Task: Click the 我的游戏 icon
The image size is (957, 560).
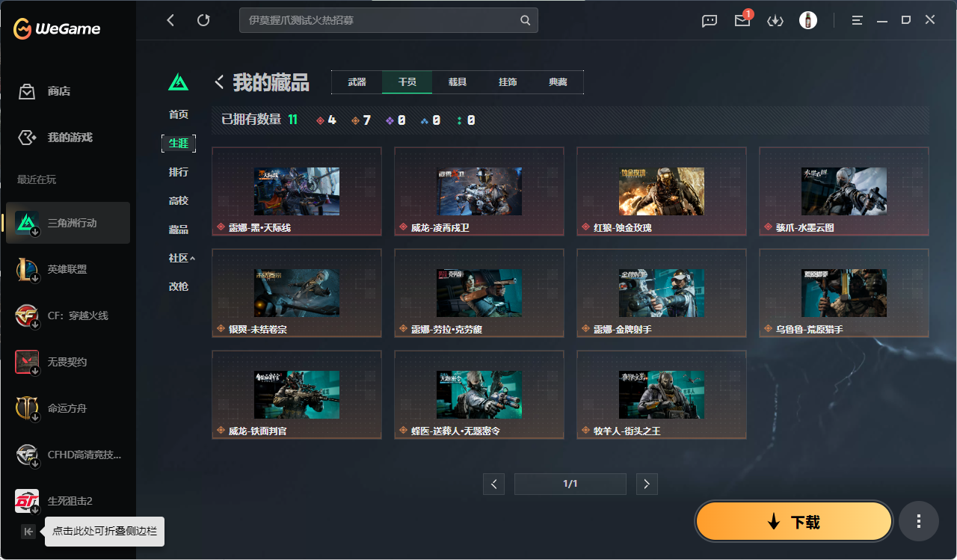Action: [27, 138]
